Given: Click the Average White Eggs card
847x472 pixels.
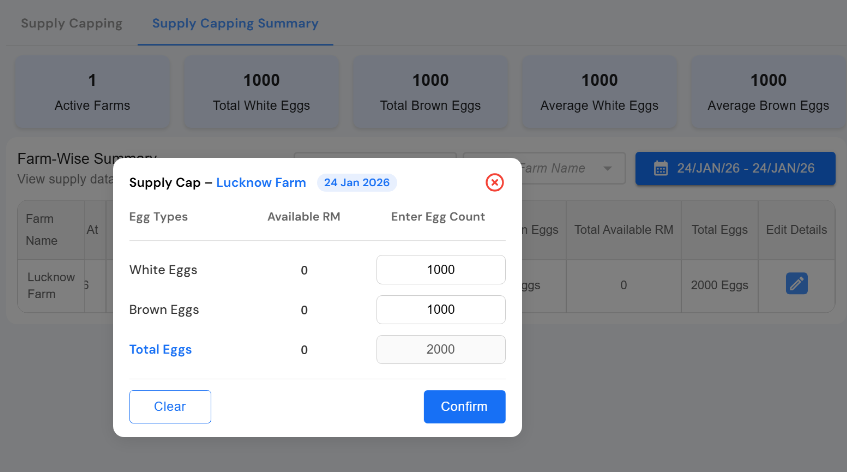Looking at the screenshot, I should (x=599, y=91).
